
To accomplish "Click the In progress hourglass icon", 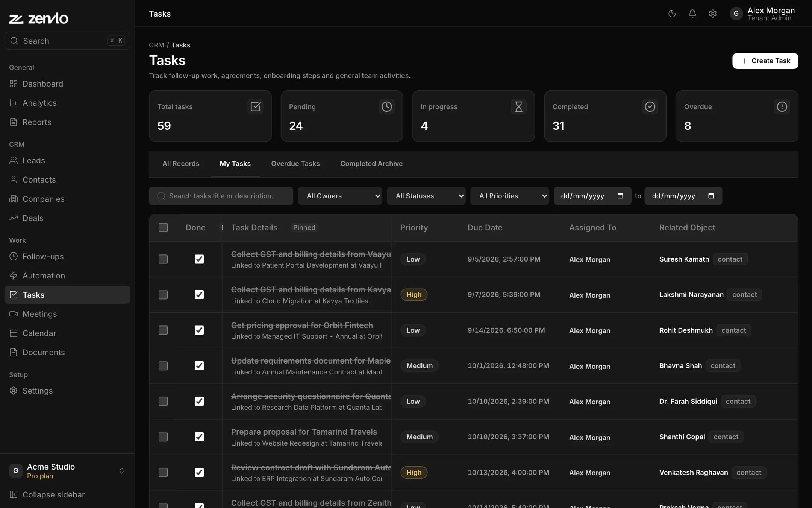I will pyautogui.click(x=518, y=106).
